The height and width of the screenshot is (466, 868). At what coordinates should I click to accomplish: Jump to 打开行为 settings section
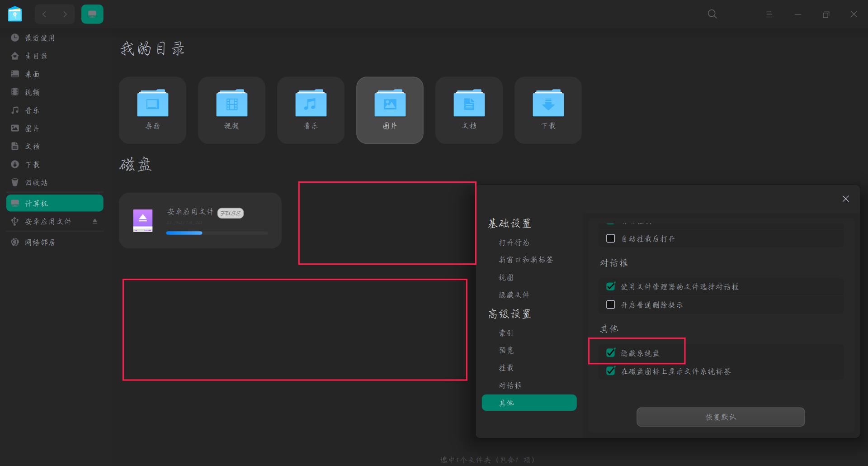[514, 243]
